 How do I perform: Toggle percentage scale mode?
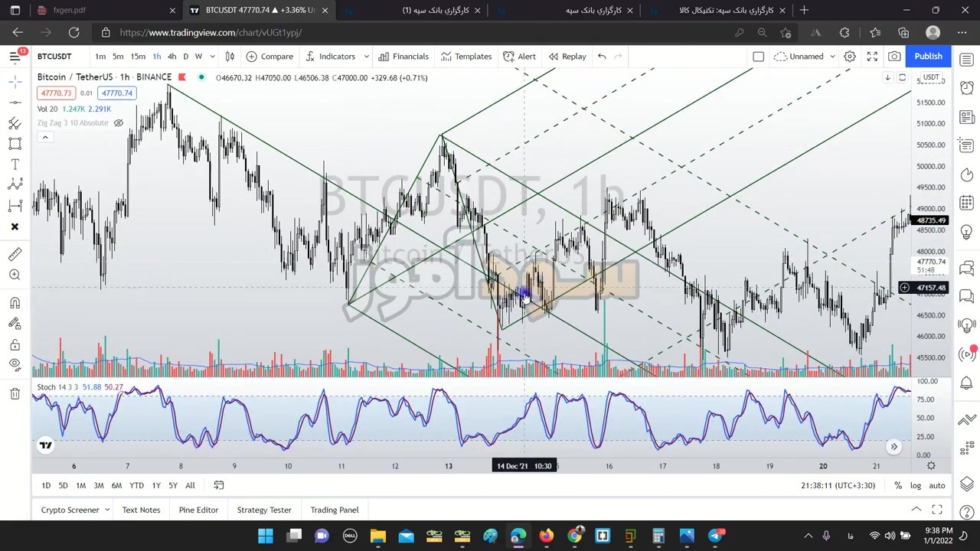(x=898, y=485)
